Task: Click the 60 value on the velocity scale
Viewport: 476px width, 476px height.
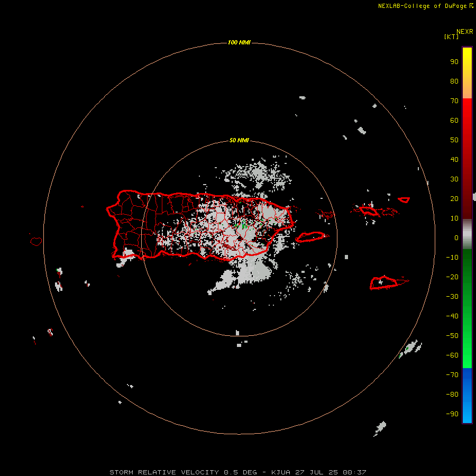Action: click(x=454, y=120)
